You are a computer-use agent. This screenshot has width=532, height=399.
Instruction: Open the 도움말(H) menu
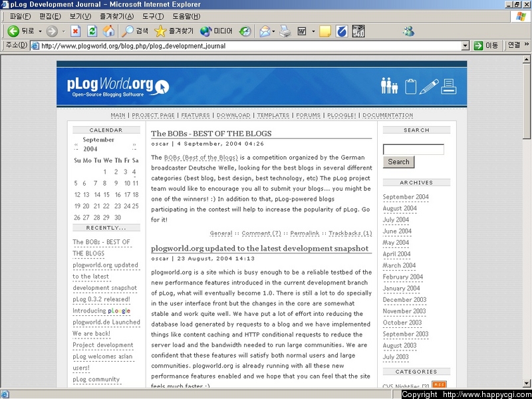point(186,16)
